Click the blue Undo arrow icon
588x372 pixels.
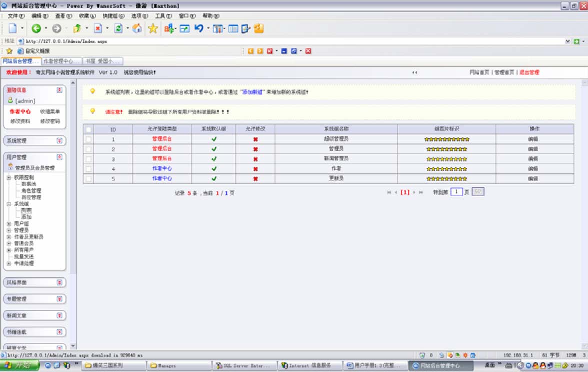pyautogui.click(x=199, y=28)
